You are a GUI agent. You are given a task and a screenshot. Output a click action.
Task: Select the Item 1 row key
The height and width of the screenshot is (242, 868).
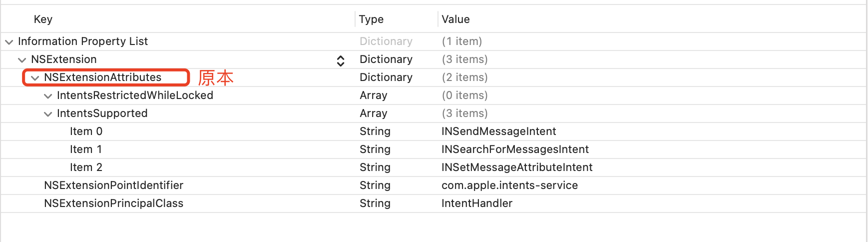pyautogui.click(x=86, y=149)
